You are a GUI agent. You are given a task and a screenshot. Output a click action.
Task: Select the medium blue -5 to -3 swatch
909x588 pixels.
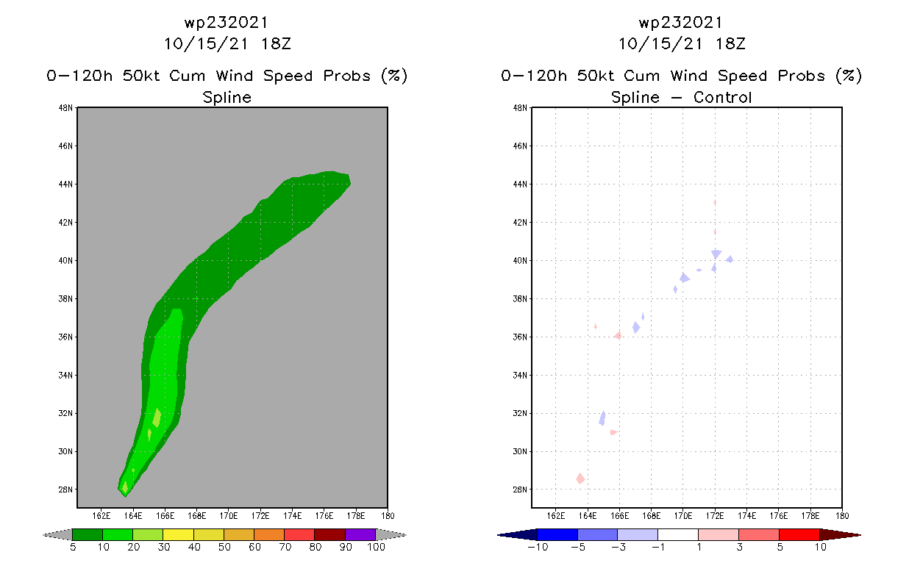[598, 534]
